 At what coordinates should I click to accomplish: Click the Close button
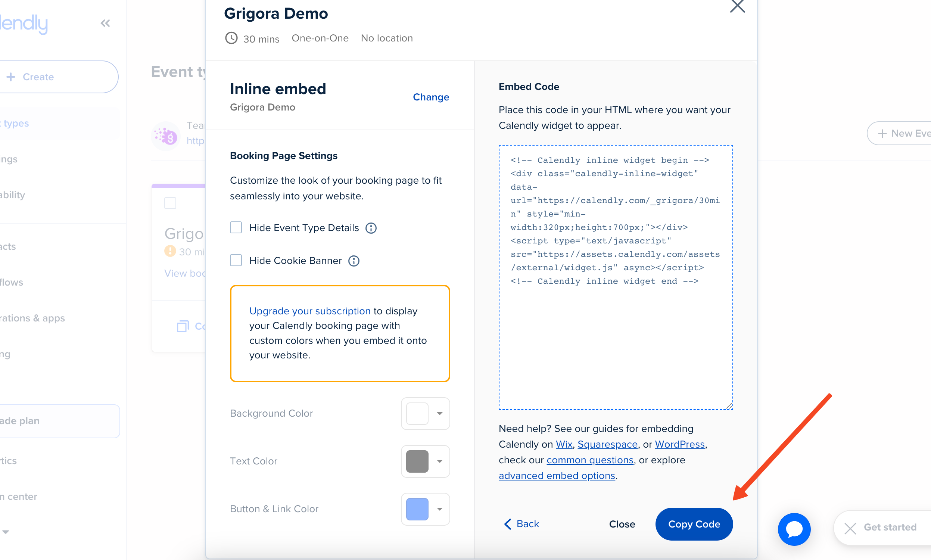(622, 524)
